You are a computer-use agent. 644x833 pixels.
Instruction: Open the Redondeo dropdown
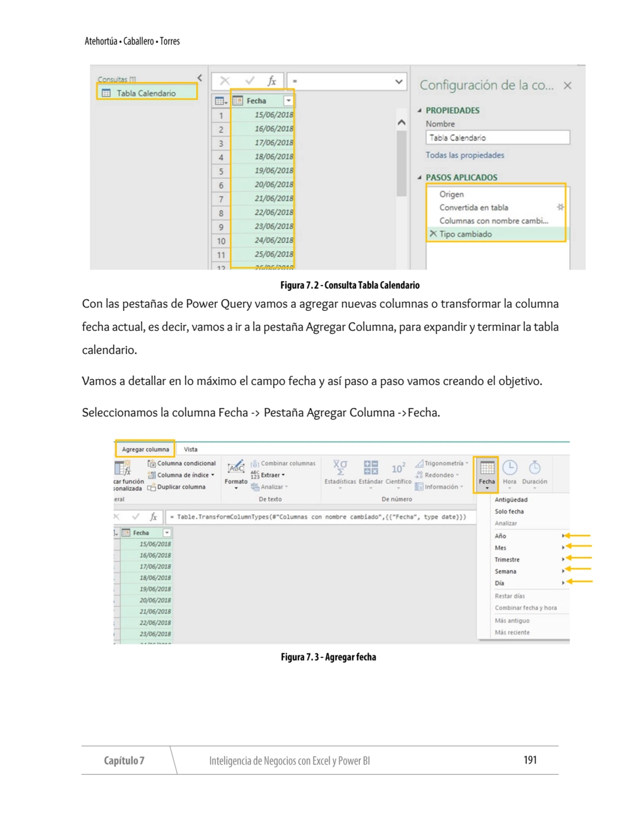[x=437, y=475]
